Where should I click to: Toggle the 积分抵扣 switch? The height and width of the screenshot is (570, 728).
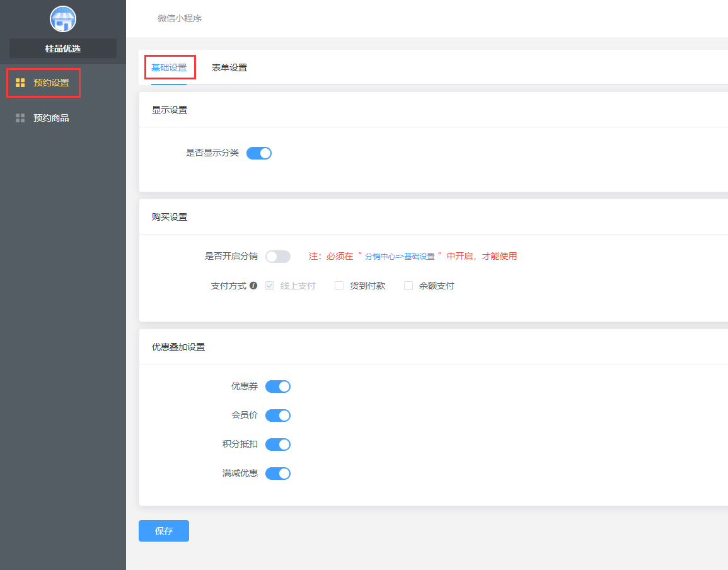pos(278,445)
